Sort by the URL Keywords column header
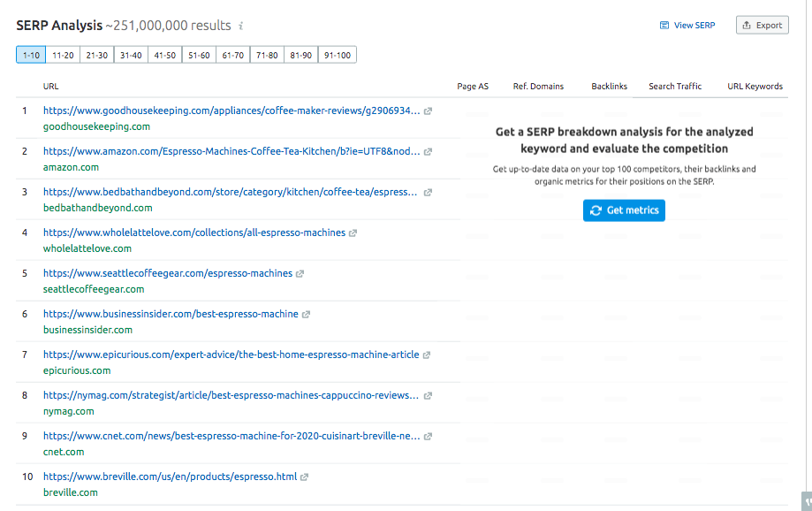 [755, 87]
